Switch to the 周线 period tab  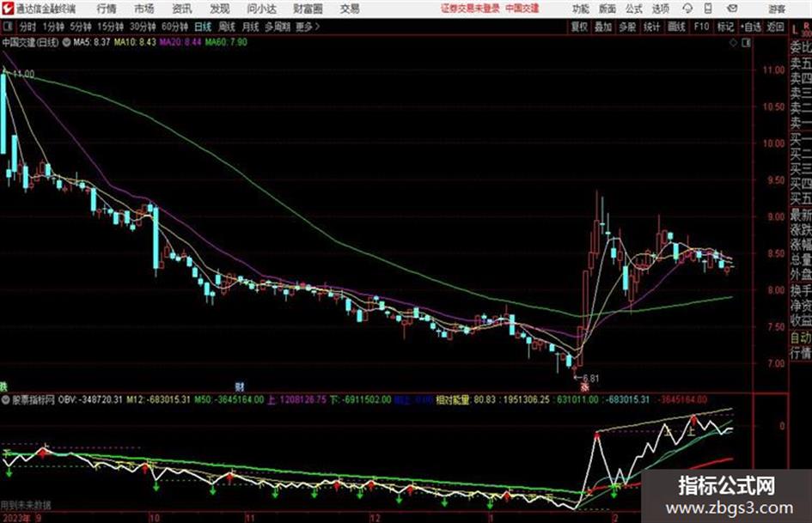click(227, 27)
